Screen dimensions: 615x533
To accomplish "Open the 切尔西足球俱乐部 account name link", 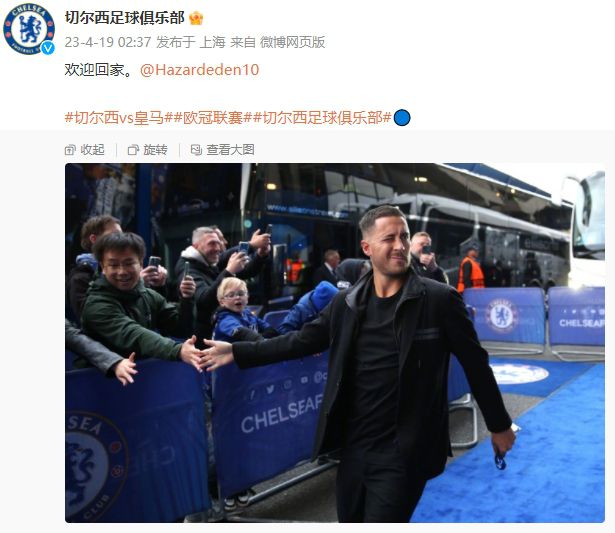I will click(125, 18).
